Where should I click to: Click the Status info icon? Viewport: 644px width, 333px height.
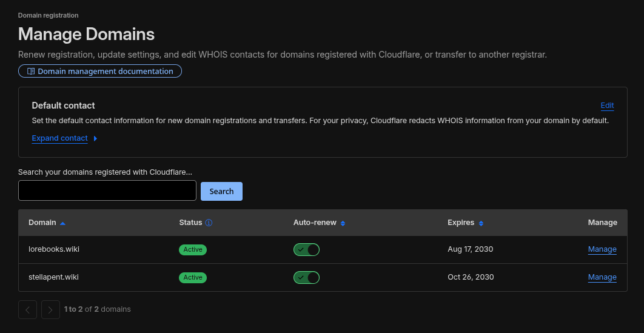209,223
